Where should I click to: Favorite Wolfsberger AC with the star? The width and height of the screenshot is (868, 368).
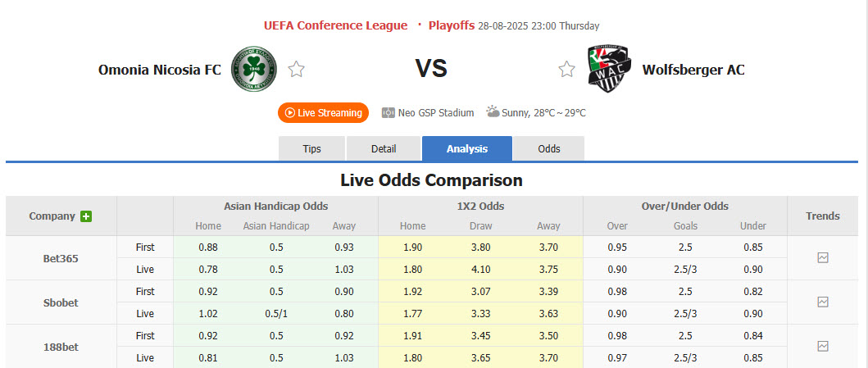(566, 70)
